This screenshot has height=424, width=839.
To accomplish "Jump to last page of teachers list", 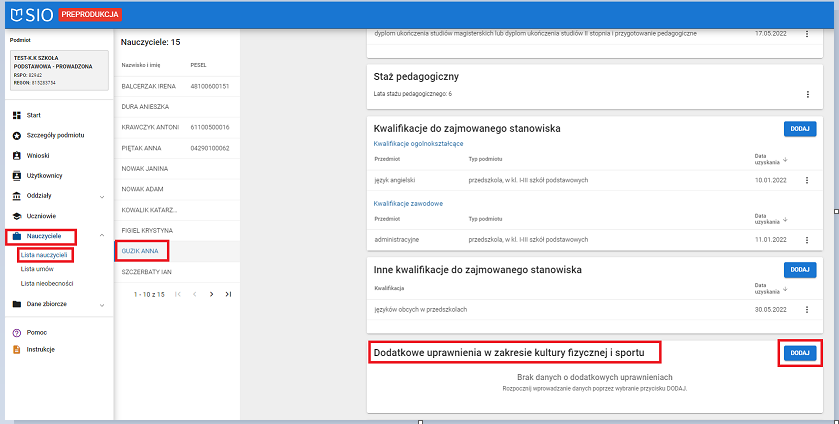I will tap(228, 294).
